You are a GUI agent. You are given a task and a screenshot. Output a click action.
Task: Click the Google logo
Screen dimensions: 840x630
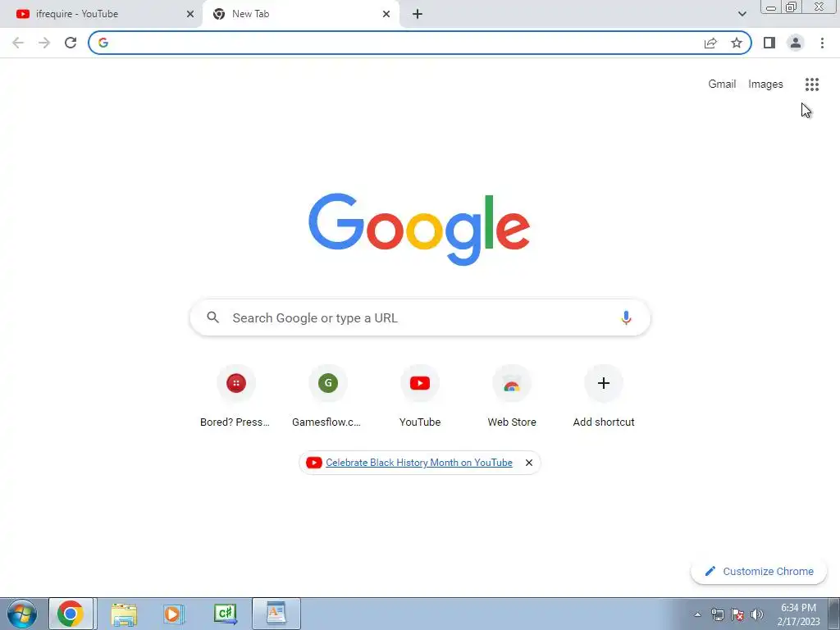click(419, 230)
